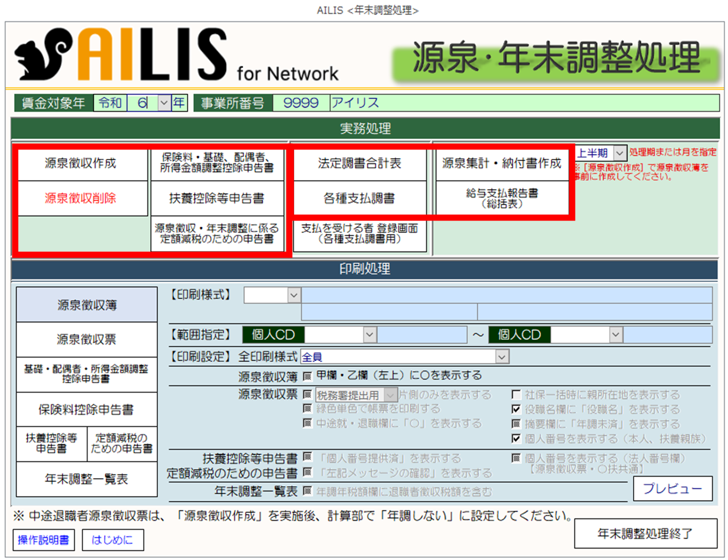Toggle 社保一括時に親所在地を表示する checkbox
Viewport: 728px width, 560px height.
(516, 395)
